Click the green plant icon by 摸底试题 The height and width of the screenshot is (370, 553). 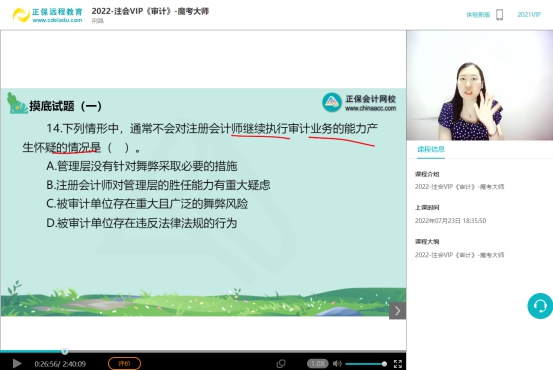point(17,103)
